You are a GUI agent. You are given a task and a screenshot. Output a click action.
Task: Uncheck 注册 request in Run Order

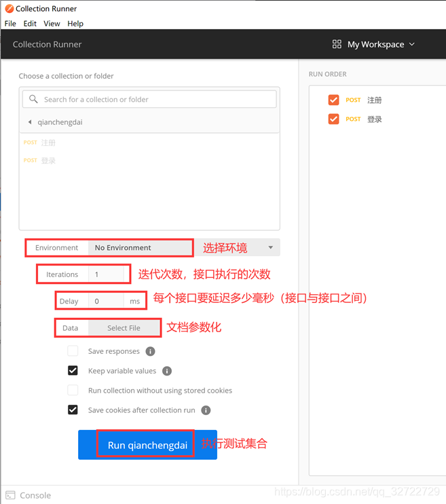[x=333, y=100]
